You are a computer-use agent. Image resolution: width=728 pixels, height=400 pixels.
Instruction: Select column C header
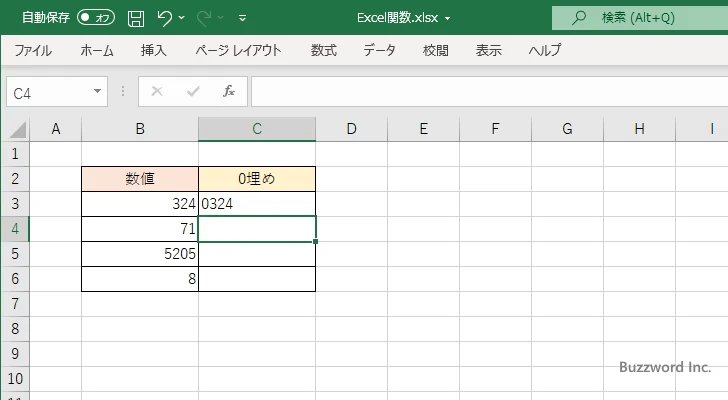point(257,129)
